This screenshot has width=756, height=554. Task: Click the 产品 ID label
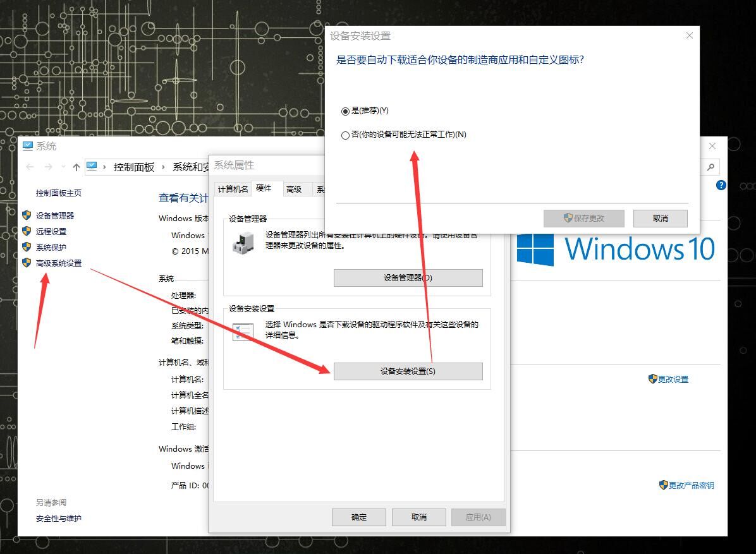click(x=186, y=486)
